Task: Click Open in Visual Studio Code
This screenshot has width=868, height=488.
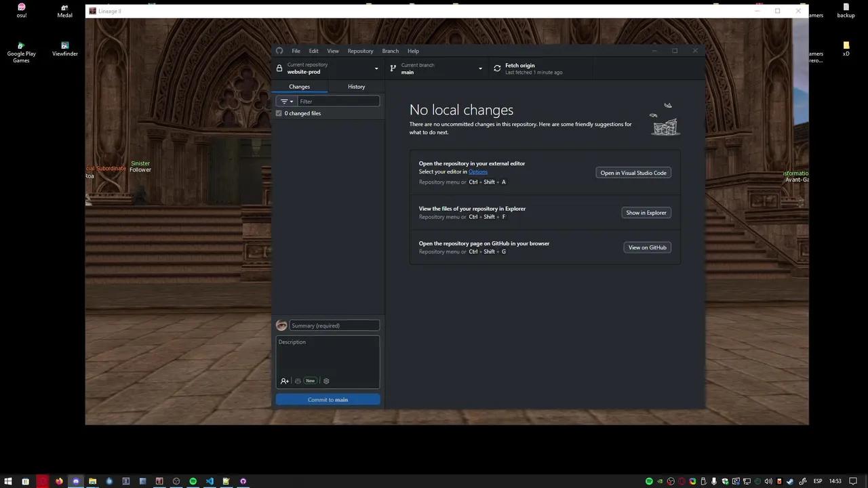Action: point(633,173)
